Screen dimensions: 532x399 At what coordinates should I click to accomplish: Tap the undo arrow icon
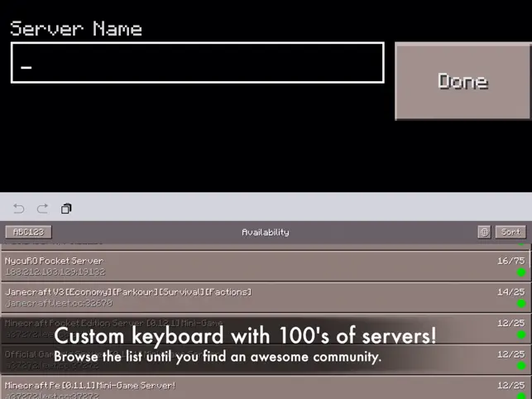[19, 209]
